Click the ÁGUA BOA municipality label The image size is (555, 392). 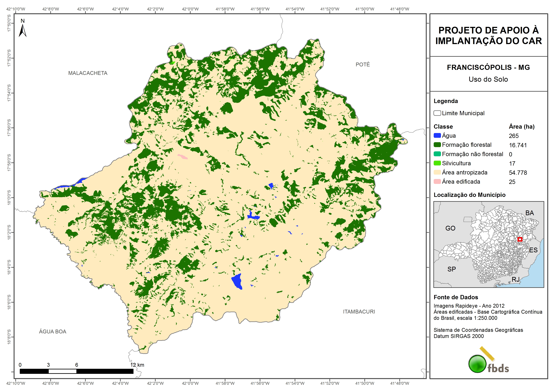53,332
